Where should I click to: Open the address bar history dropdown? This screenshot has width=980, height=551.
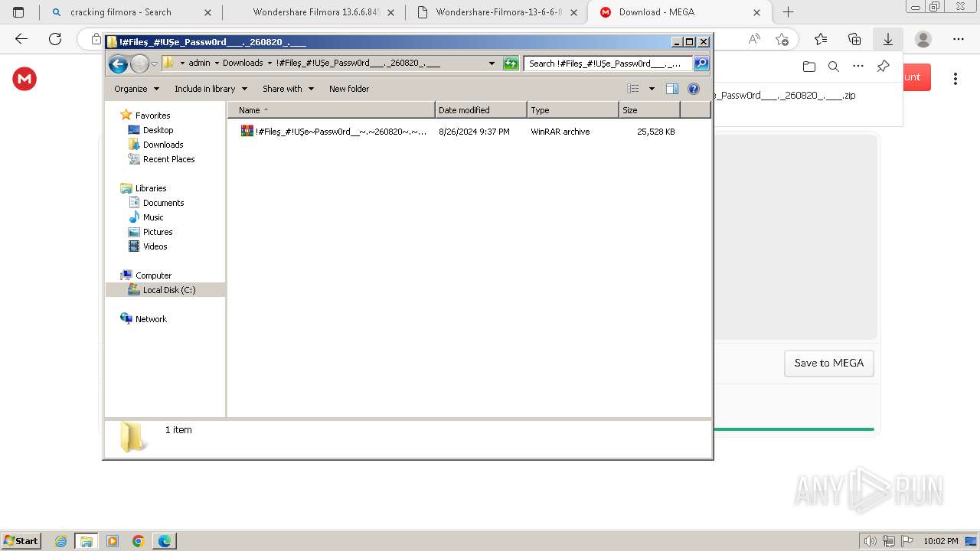492,64
